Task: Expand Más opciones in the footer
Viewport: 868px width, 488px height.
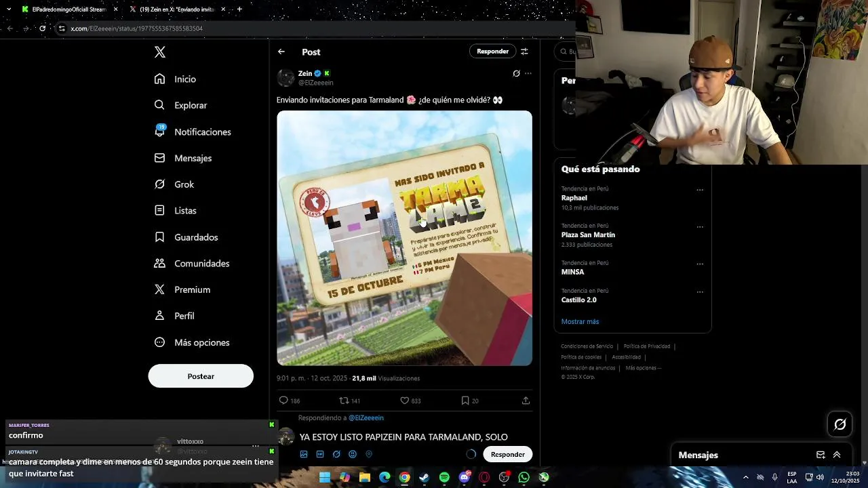Action: 643,368
